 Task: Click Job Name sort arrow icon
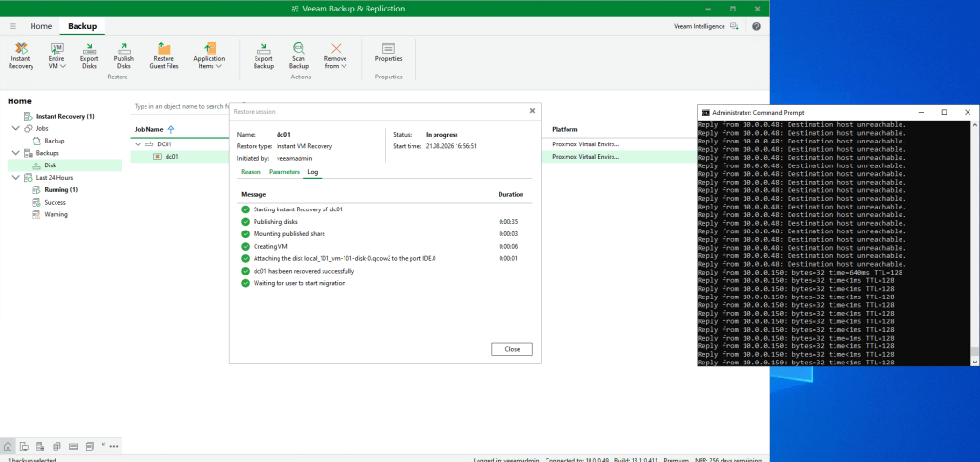(x=171, y=129)
